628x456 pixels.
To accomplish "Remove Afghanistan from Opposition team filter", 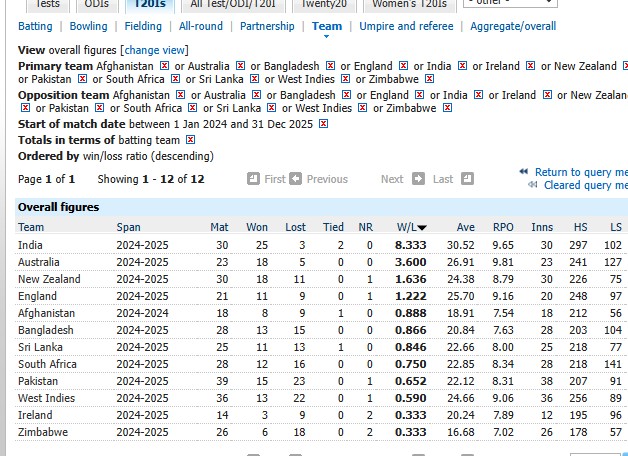I will coord(181,95).
